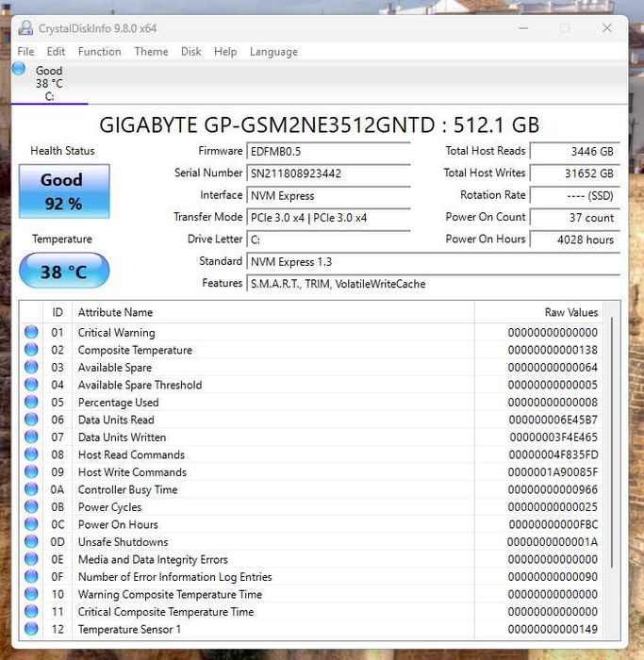Click the status orb for Available Spare
Image resolution: width=644 pixels, height=660 pixels.
[x=31, y=367]
